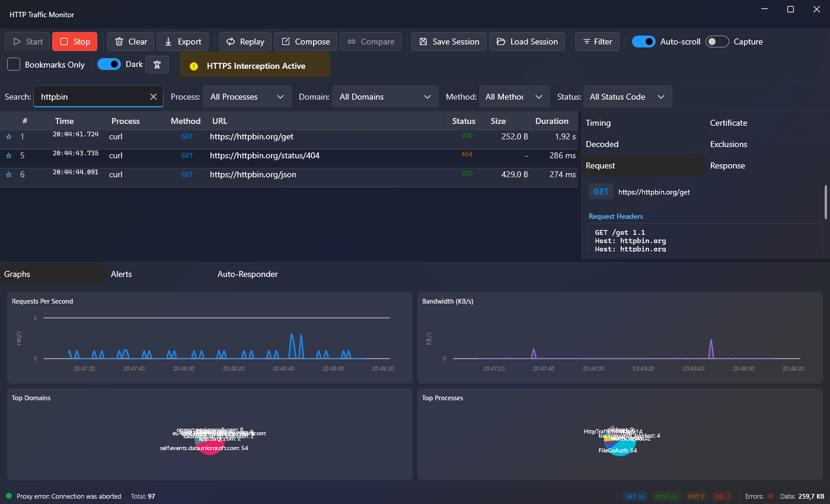Open the Process filter dropdown
The height and width of the screenshot is (504, 830).
click(x=247, y=97)
